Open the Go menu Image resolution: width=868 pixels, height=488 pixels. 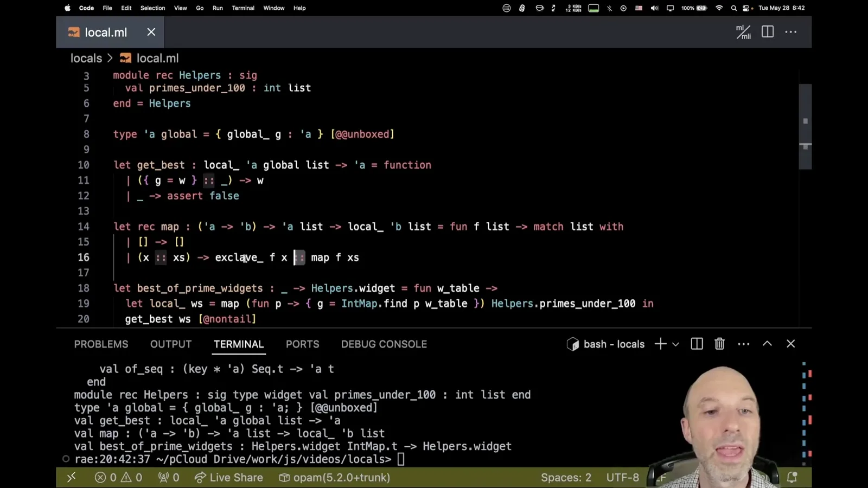pyautogui.click(x=200, y=8)
